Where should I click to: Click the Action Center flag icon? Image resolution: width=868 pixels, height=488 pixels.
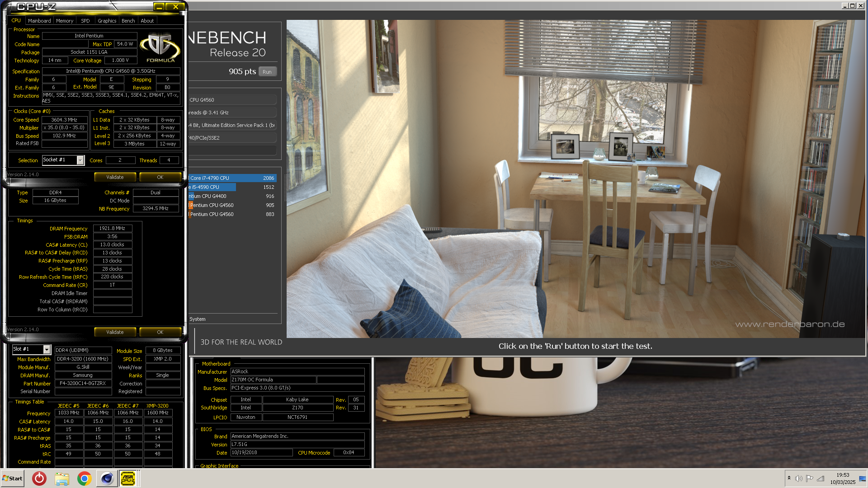809,479
